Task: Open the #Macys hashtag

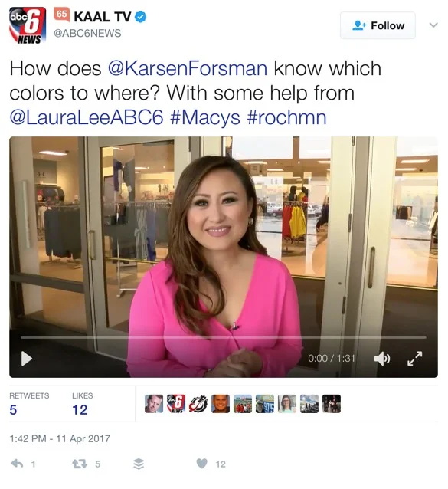Action: pos(205,117)
